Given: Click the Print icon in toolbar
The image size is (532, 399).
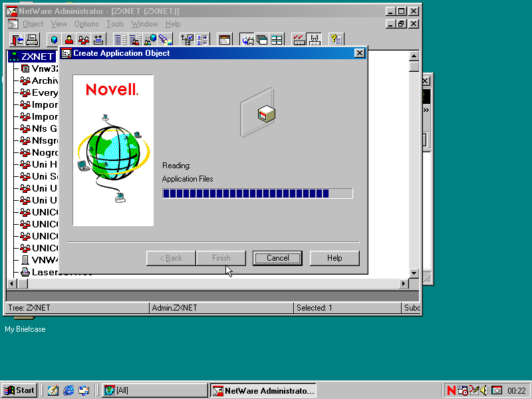Looking at the screenshot, I should (31, 40).
